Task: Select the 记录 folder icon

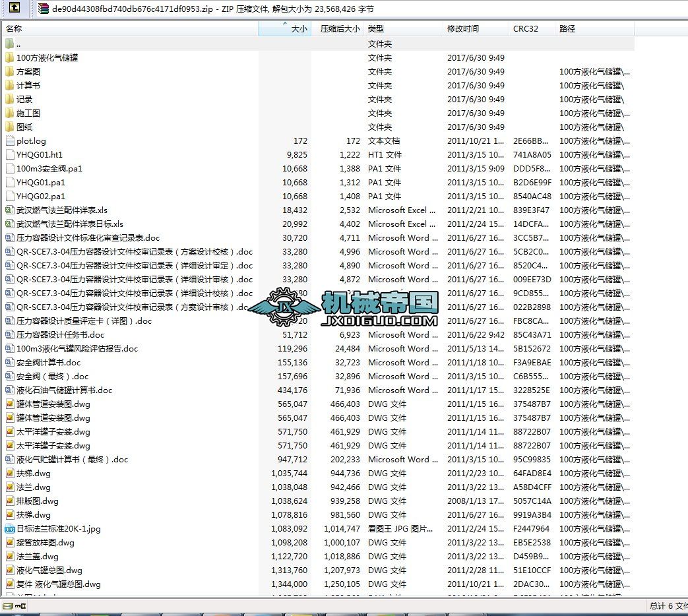Action: point(10,99)
